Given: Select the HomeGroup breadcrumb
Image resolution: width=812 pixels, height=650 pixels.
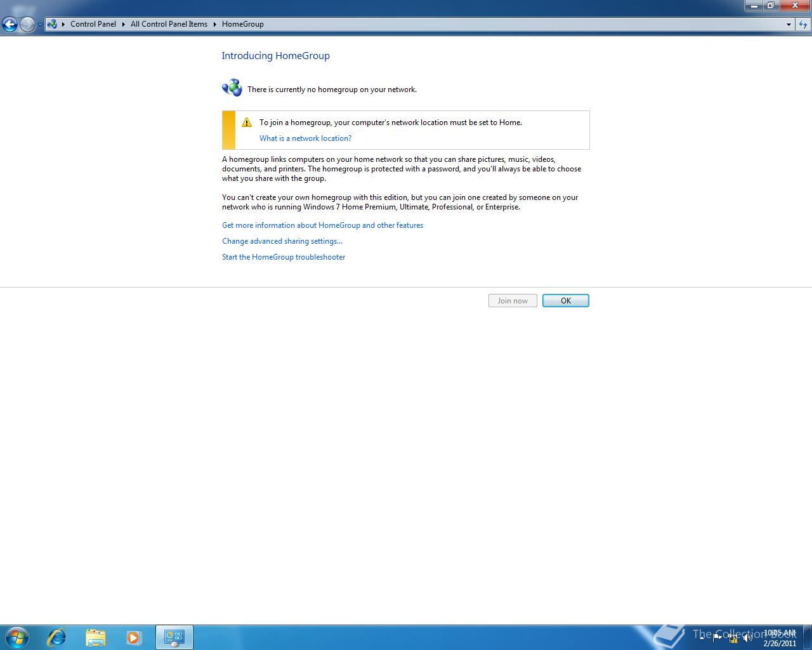Looking at the screenshot, I should 243,24.
